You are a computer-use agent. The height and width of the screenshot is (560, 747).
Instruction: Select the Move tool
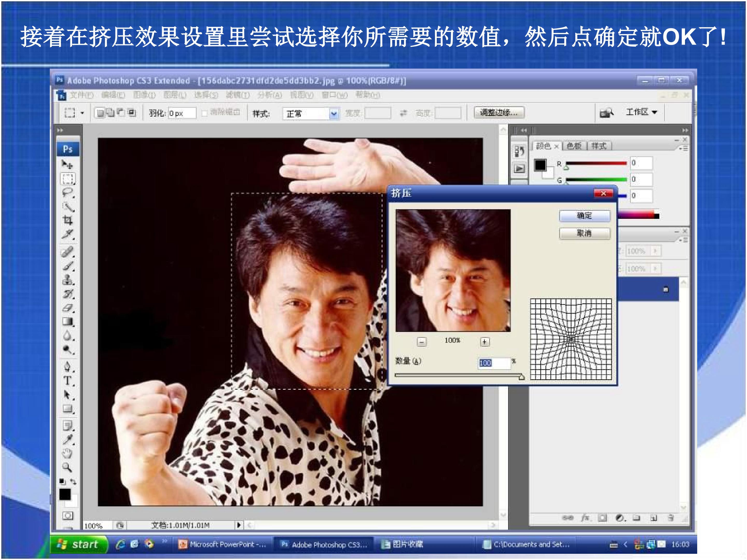(67, 165)
